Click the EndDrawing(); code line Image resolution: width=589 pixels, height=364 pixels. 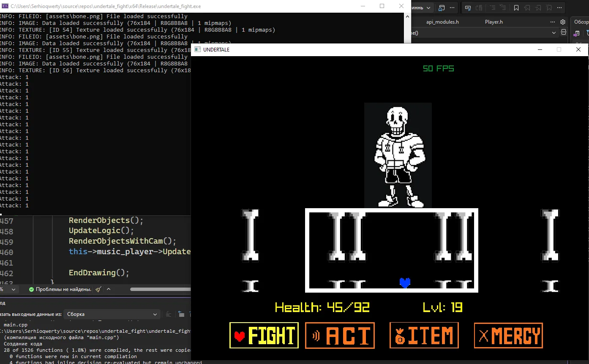click(99, 273)
